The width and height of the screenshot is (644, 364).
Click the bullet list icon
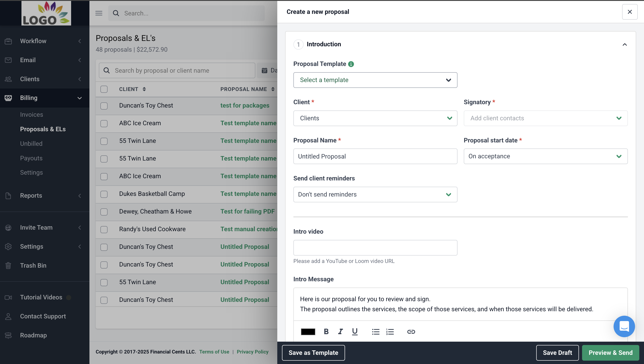point(375,331)
